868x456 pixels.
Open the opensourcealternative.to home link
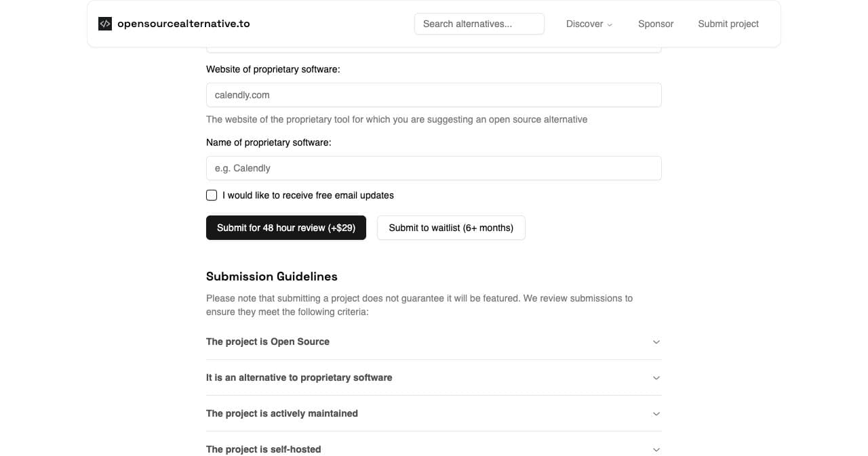[174, 24]
